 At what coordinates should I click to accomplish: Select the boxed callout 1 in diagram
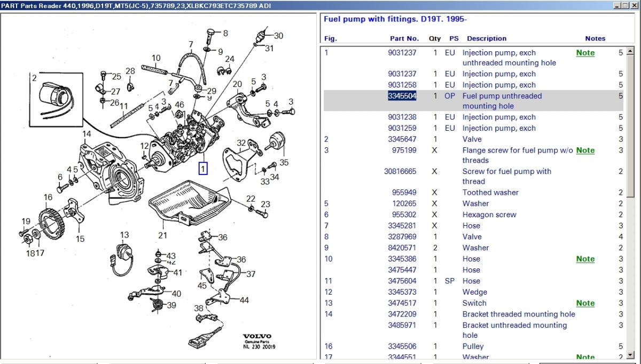pos(203,169)
